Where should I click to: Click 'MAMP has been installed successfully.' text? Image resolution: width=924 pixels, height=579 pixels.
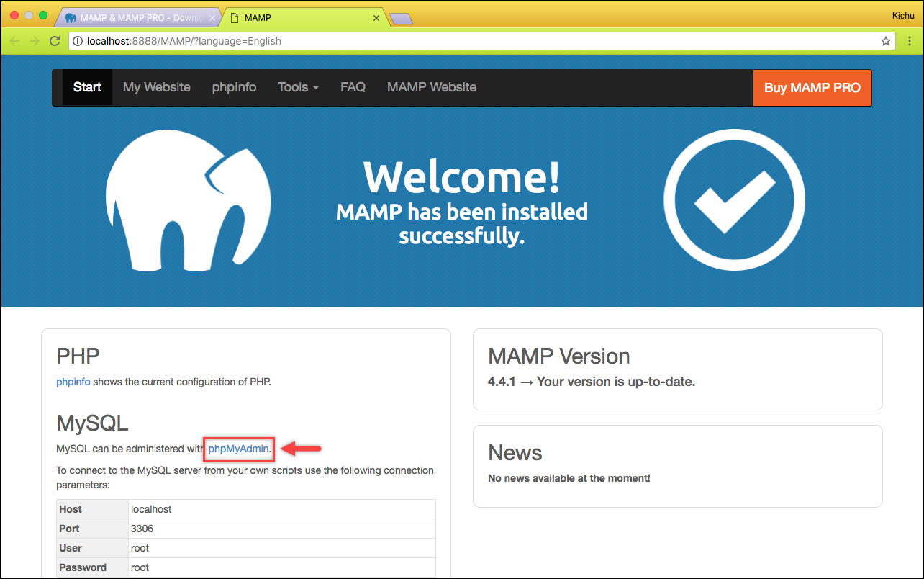(462, 224)
